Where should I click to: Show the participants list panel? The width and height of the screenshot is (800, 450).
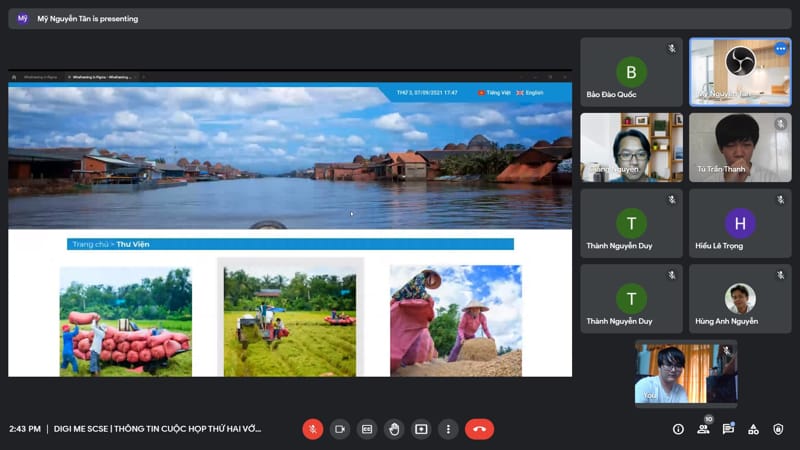pyautogui.click(x=703, y=429)
